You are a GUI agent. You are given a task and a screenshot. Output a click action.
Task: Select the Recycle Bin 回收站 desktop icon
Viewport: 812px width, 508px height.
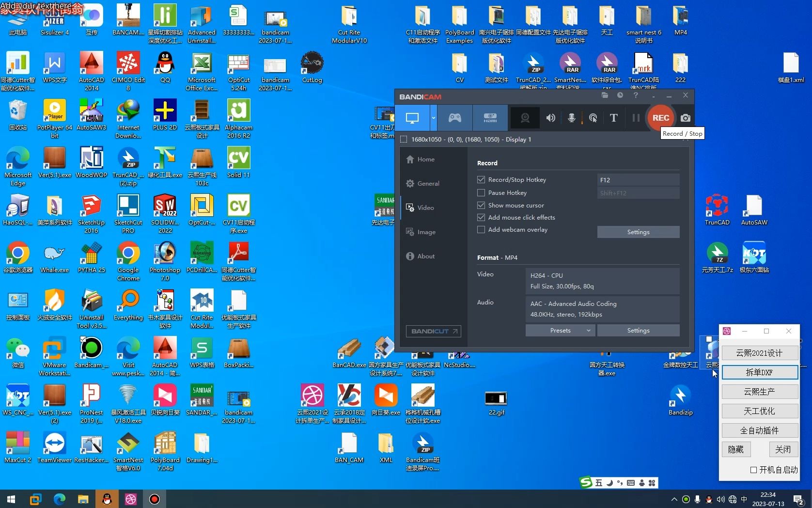18,115
